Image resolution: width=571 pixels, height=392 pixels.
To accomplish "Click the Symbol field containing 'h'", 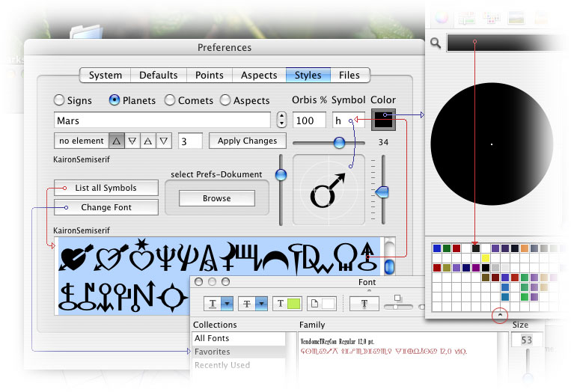I will tap(348, 120).
